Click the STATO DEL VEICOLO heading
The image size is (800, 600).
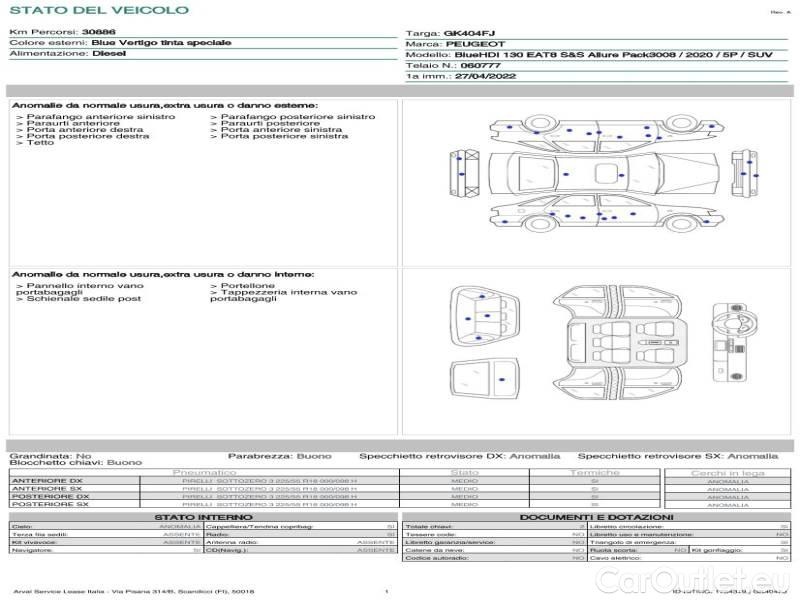[98, 10]
